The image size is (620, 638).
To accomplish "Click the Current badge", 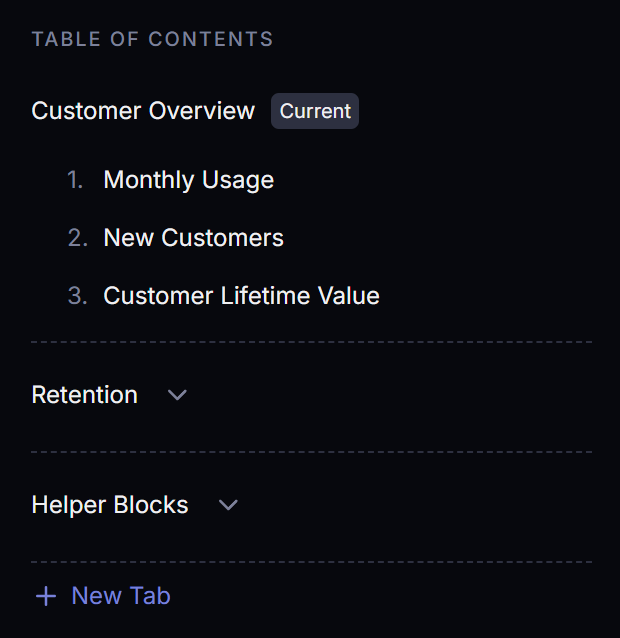I will 315,111.
